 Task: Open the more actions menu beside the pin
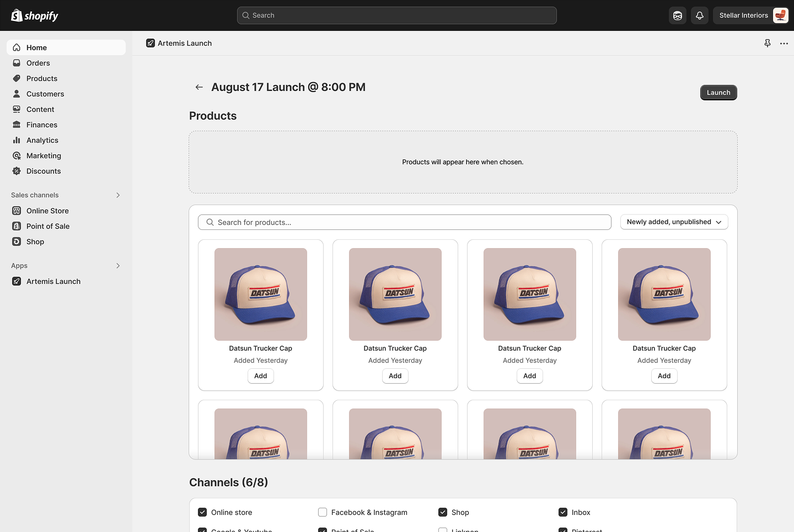(784, 43)
